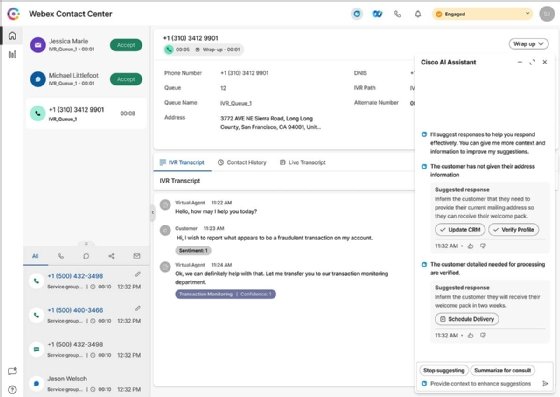Minimize the Cisco AI Assistant panel
Screen dimensions: 560x397
[520, 62]
